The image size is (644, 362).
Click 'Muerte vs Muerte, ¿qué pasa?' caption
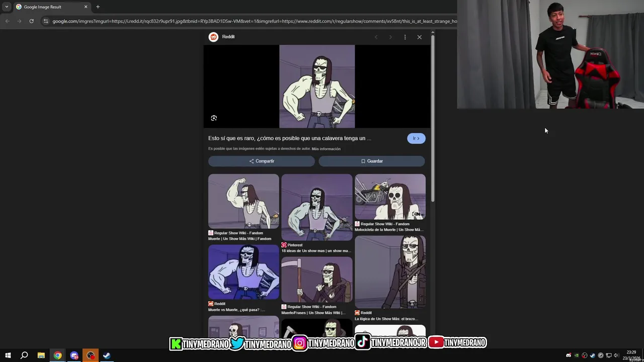pyautogui.click(x=236, y=310)
